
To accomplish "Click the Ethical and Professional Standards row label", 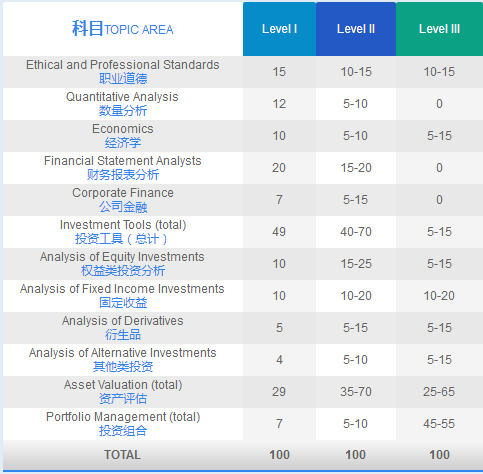I will (123, 65).
